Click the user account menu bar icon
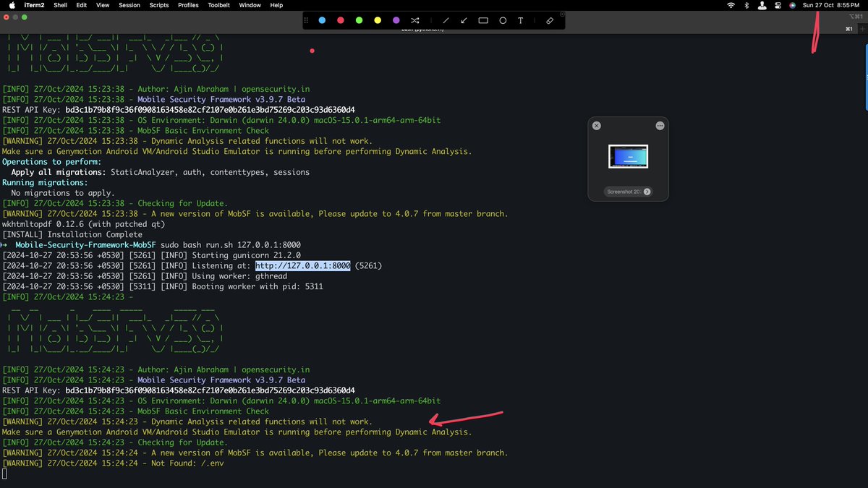Screen dimensions: 868x488 (x=762, y=5)
